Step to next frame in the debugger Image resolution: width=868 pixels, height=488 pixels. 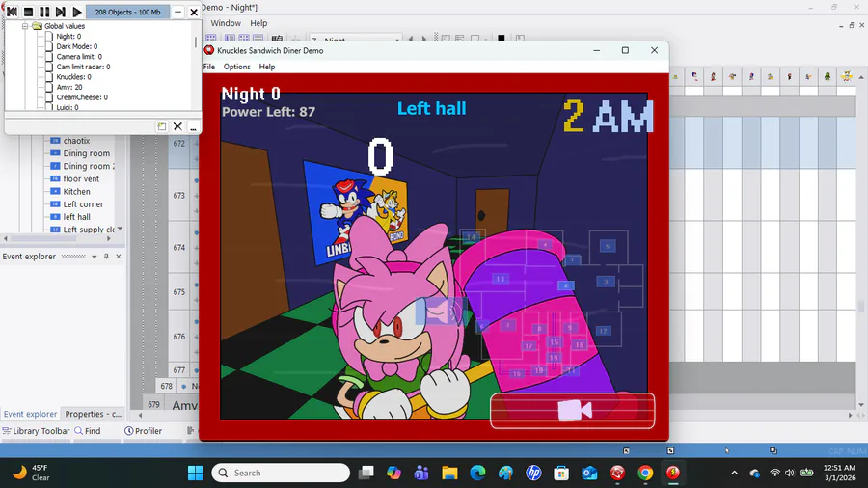(61, 12)
